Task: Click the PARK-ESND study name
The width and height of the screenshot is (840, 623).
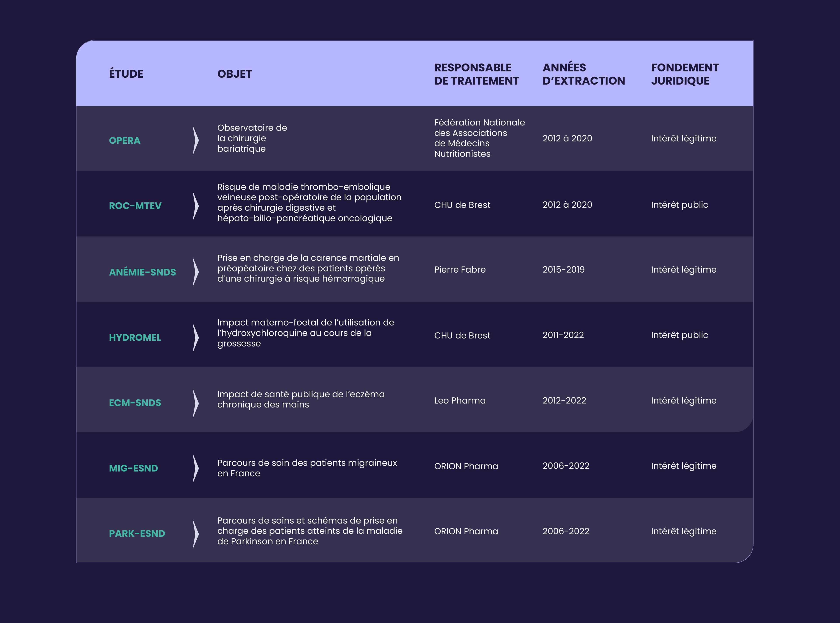Action: click(137, 534)
